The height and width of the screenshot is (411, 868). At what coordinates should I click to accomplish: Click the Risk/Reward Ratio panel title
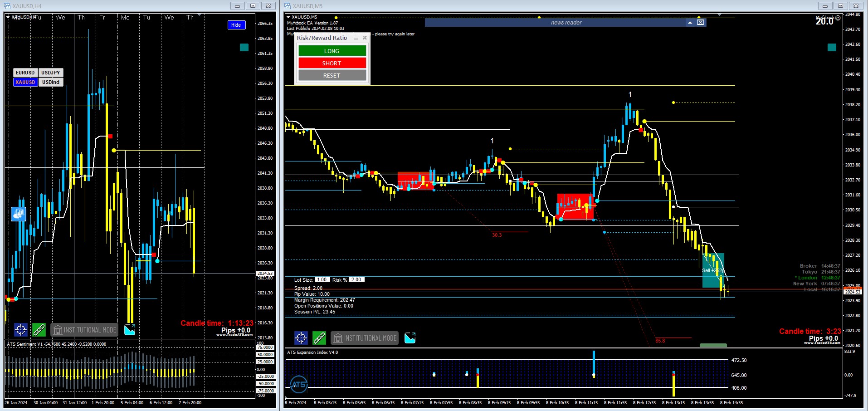point(322,38)
